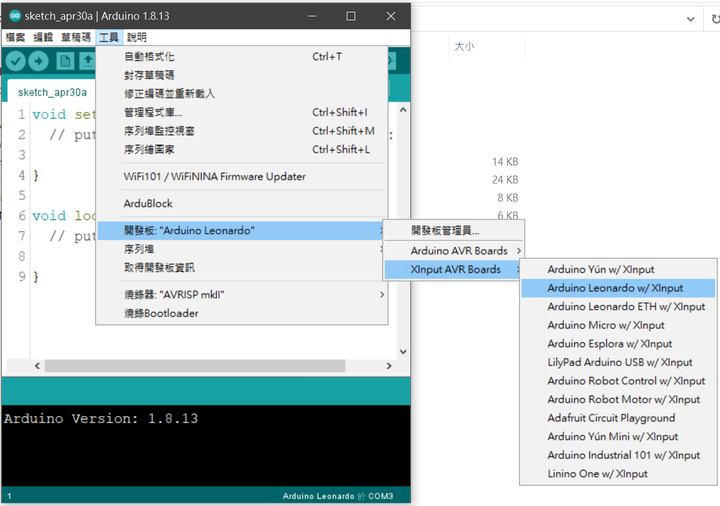720x506 pixels.
Task: Click the 工具 menu
Action: point(109,37)
